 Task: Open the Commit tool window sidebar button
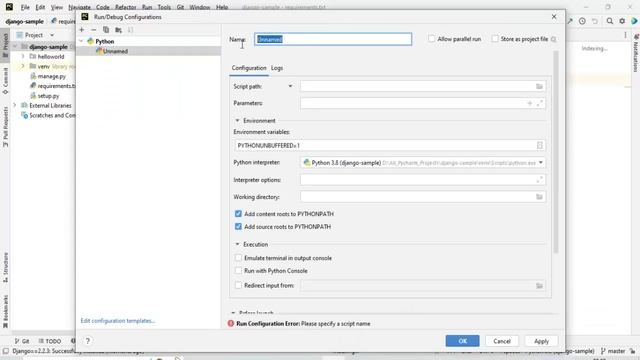click(x=5, y=81)
